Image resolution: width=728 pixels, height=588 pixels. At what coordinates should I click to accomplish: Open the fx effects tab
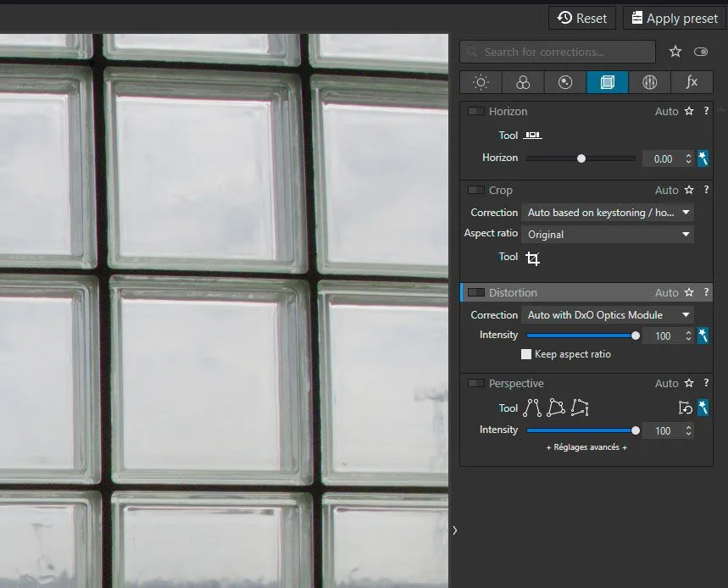(692, 82)
